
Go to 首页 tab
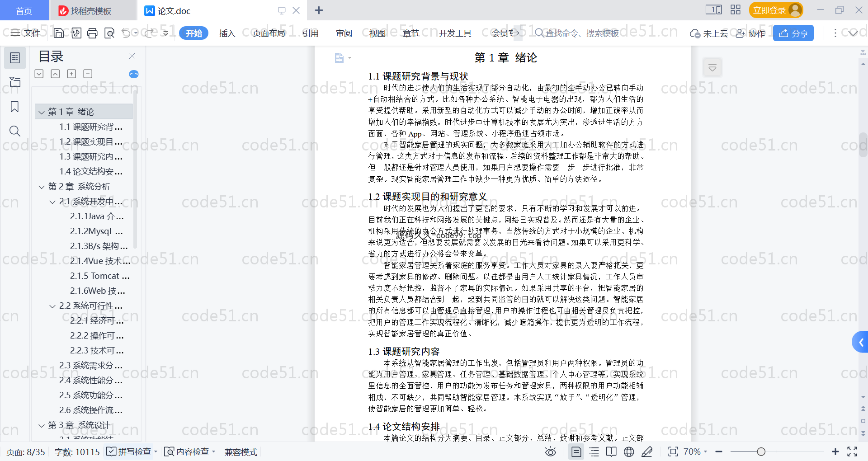24,11
